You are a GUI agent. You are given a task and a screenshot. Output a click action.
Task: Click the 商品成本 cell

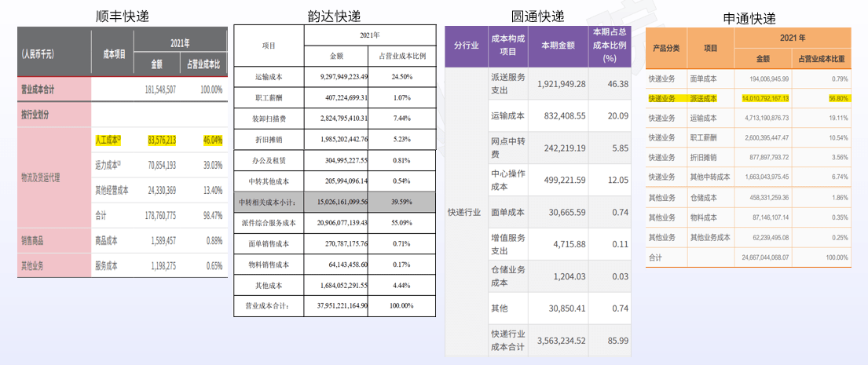(x=106, y=241)
